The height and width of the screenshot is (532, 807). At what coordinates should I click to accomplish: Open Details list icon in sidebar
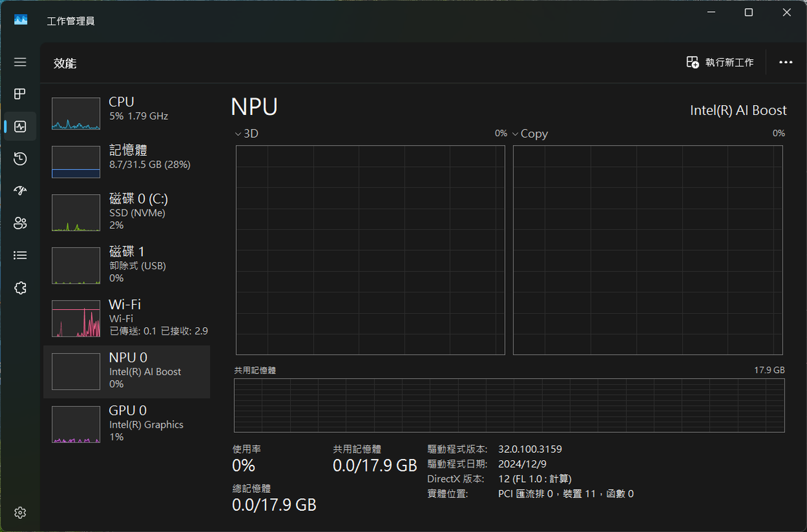[20, 255]
